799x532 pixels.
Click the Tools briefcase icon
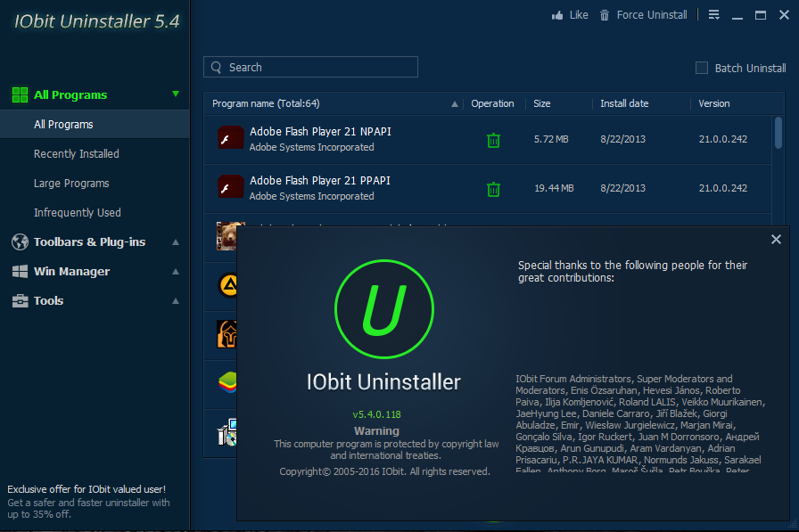point(20,301)
